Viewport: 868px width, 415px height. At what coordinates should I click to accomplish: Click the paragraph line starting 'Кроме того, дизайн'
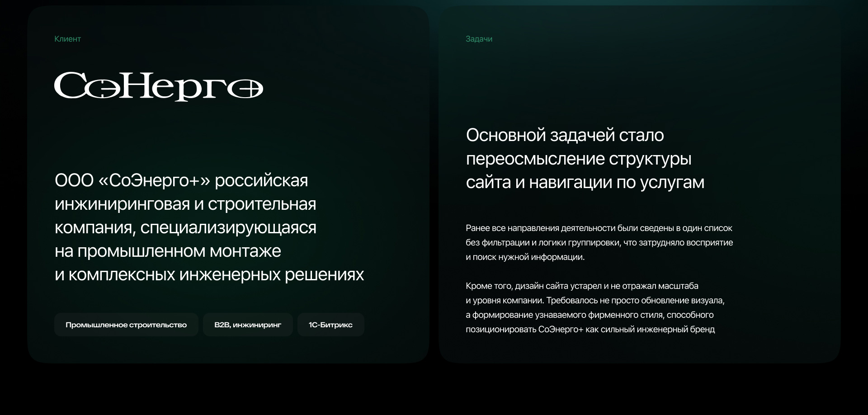pyautogui.click(x=582, y=286)
